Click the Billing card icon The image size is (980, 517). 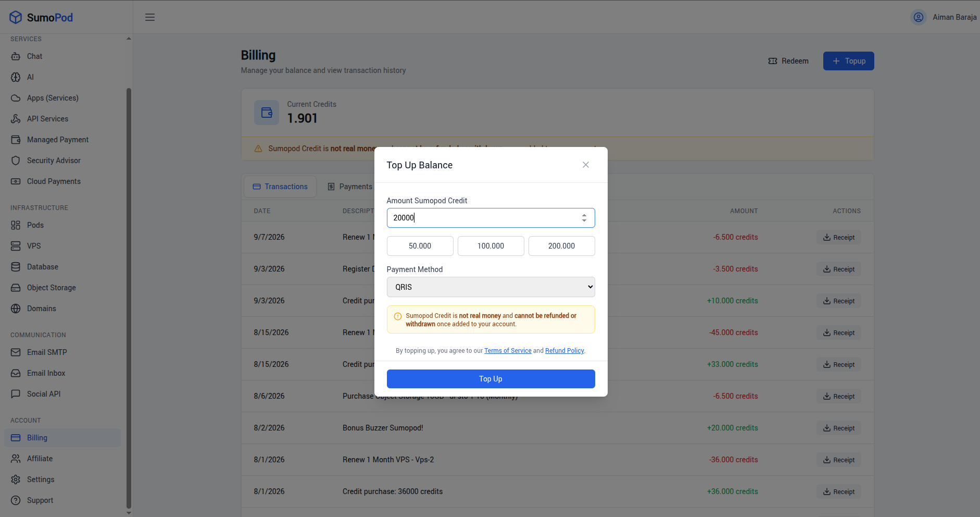click(16, 438)
